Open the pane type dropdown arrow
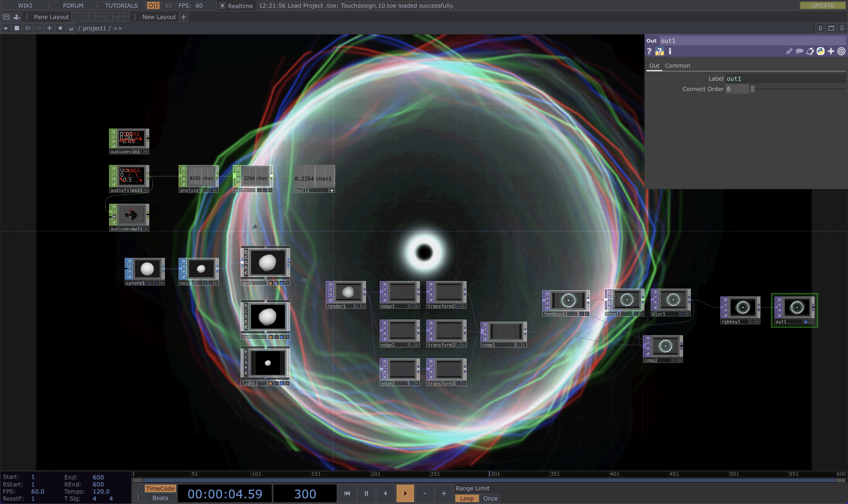Viewport: 848px width, 504px height. click(6, 28)
